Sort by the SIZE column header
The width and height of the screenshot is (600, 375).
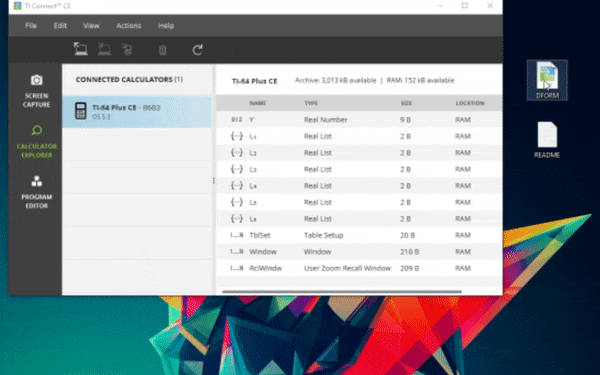(406, 103)
